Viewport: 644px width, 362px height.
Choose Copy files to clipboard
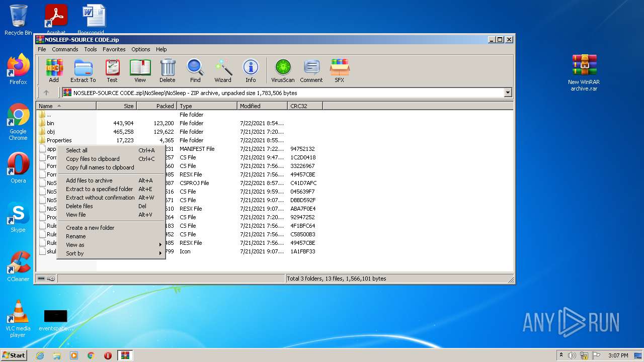click(111, 159)
